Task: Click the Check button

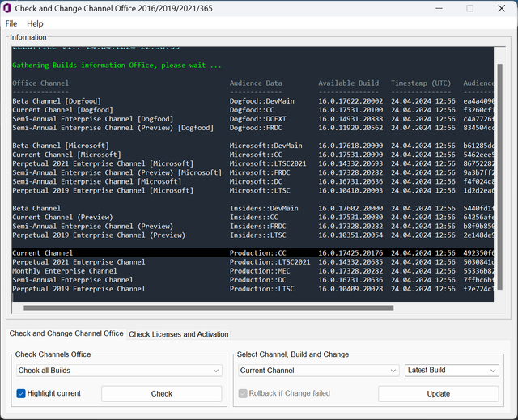Action: [x=162, y=394]
